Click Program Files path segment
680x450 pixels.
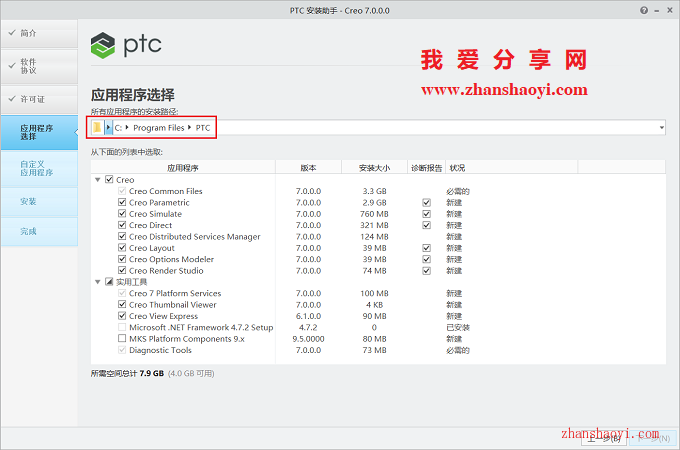click(x=158, y=128)
